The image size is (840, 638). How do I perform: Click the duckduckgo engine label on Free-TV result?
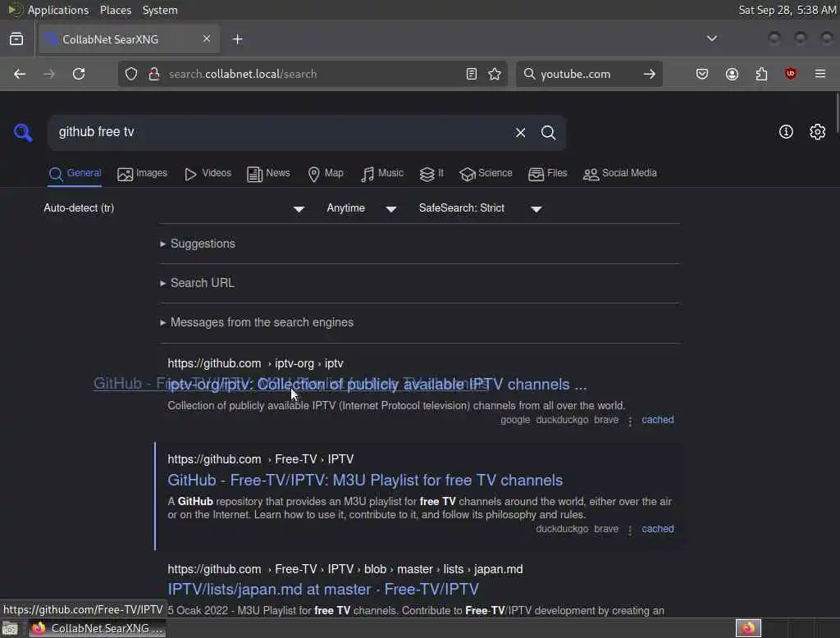click(x=561, y=529)
